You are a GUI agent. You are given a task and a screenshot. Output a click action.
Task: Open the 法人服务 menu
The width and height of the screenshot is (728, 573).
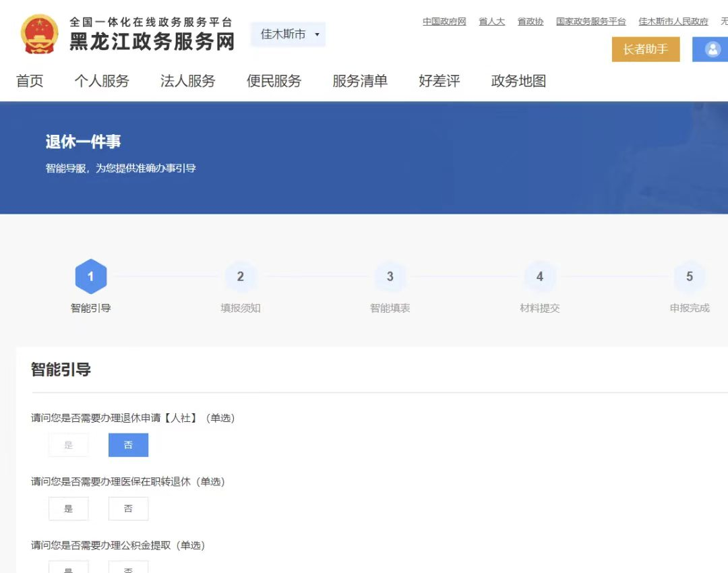(x=188, y=82)
